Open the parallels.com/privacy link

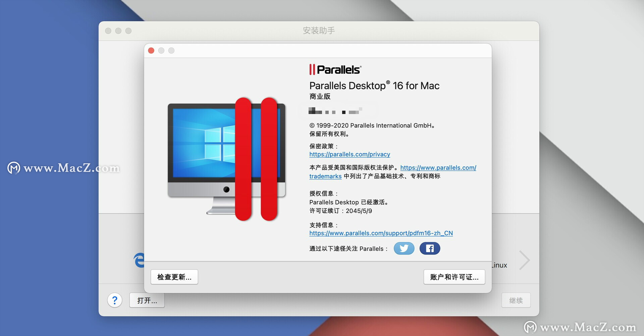(350, 154)
